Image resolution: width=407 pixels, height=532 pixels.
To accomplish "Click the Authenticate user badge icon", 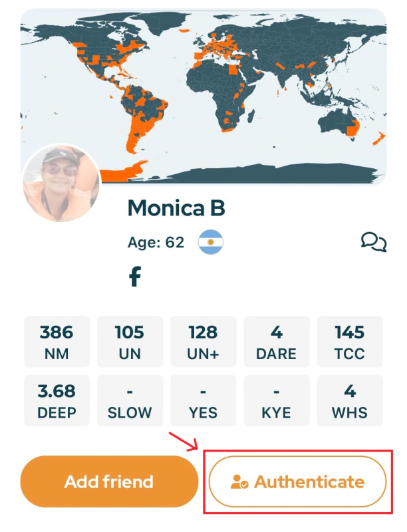I will 239,482.
